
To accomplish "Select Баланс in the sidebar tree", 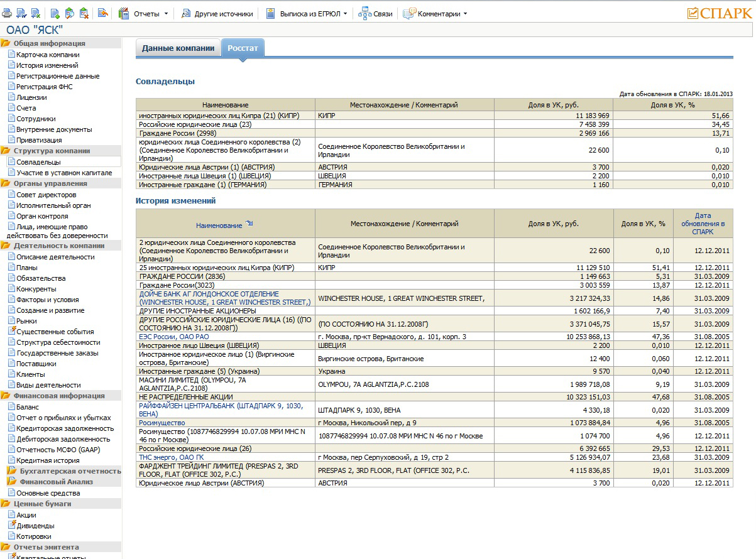I will tap(28, 407).
